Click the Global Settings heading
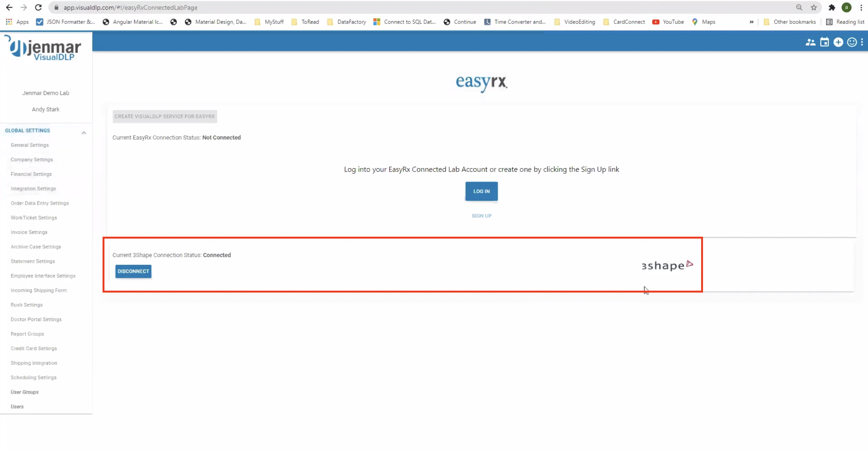Image resolution: width=868 pixels, height=451 pixels. pyautogui.click(x=27, y=131)
